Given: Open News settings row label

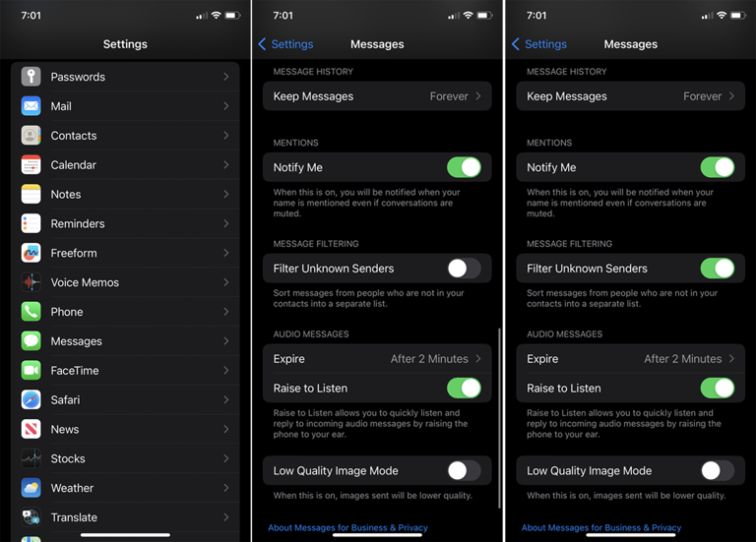Looking at the screenshot, I should (65, 430).
